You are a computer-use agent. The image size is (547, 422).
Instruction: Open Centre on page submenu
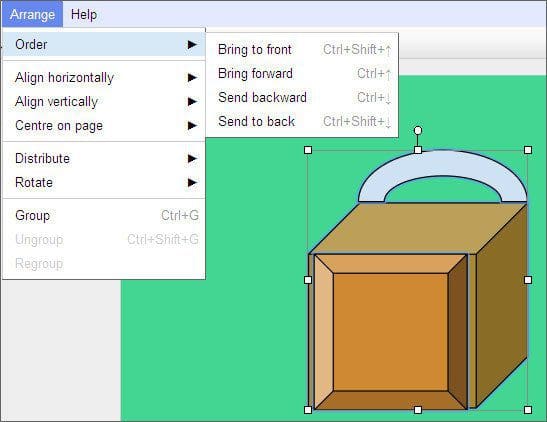click(x=104, y=126)
